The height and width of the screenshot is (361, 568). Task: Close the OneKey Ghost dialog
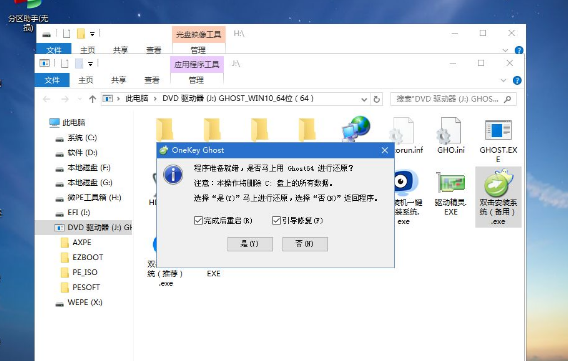coord(385,150)
